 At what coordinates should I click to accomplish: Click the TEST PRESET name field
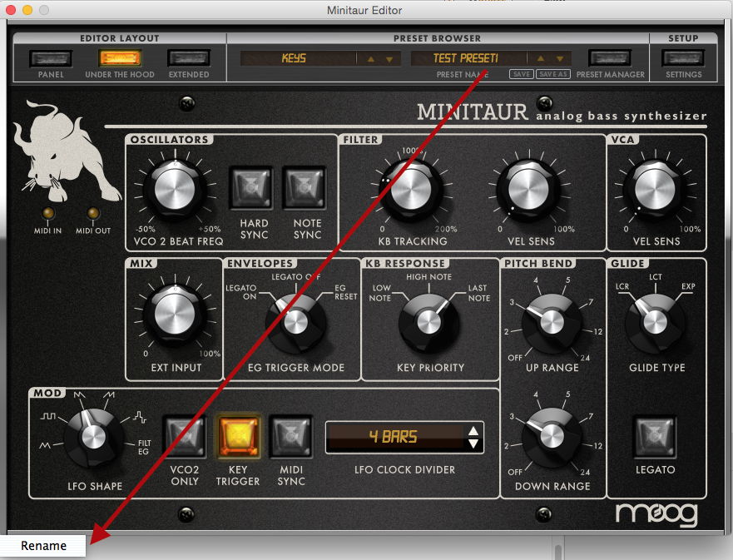pyautogui.click(x=467, y=58)
